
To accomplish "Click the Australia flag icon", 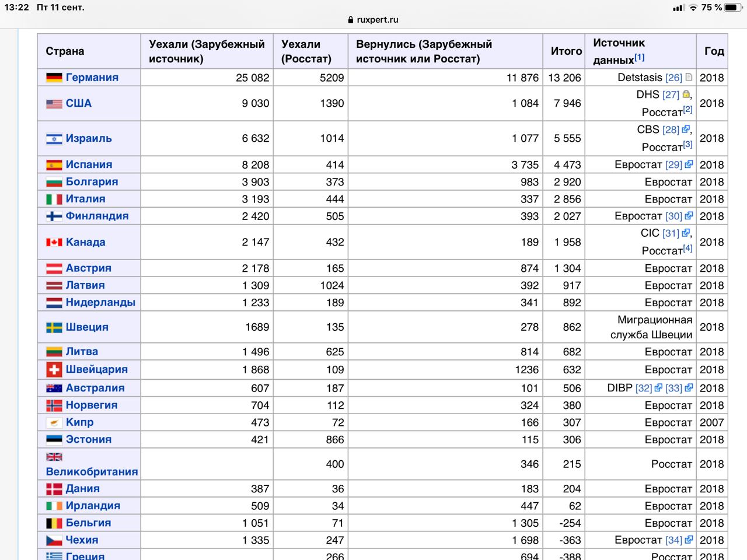I will [x=54, y=388].
